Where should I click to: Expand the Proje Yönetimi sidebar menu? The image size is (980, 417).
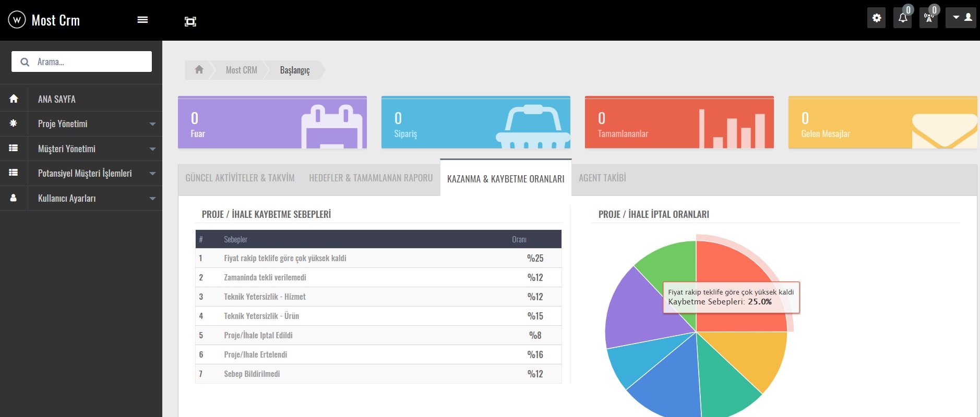click(x=81, y=124)
